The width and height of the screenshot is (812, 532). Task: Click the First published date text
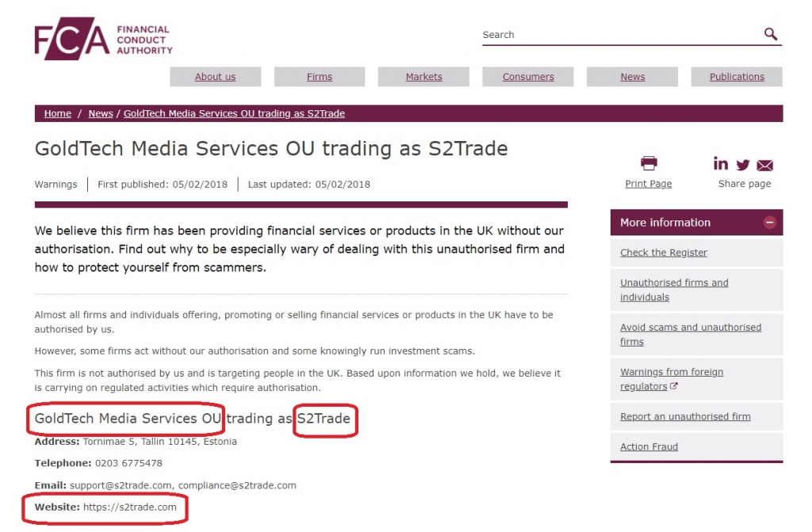[163, 185]
